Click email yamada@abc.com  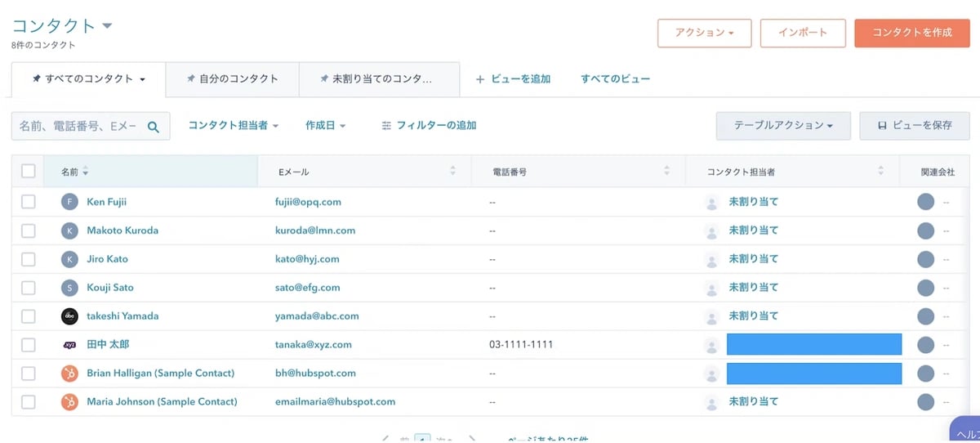[317, 316]
